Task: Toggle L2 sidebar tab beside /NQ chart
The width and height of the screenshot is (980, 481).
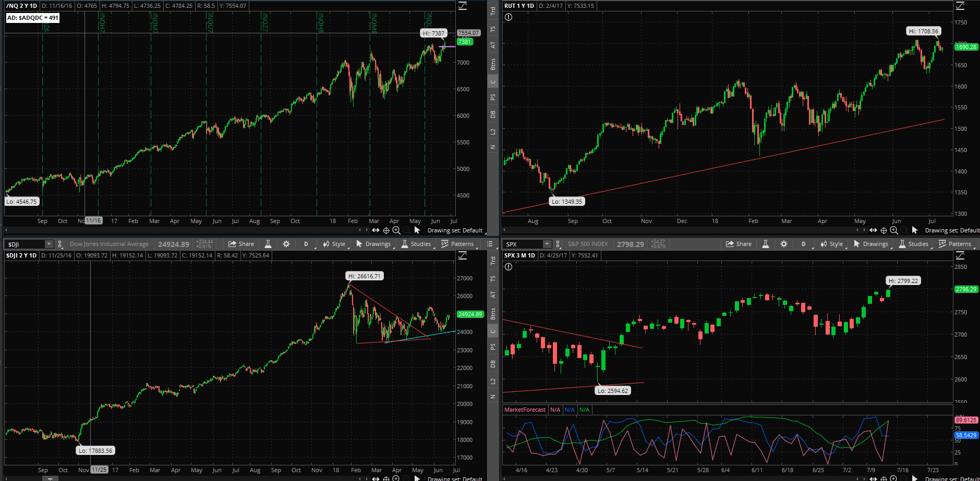Action: pyautogui.click(x=493, y=131)
